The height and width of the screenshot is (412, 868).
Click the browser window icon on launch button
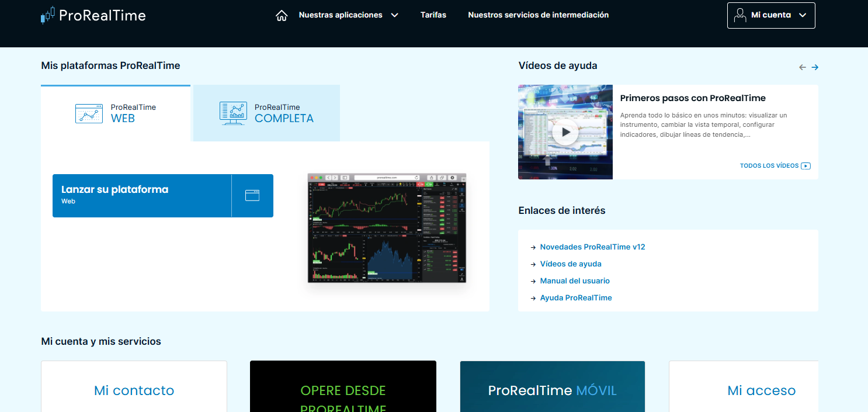click(x=252, y=196)
